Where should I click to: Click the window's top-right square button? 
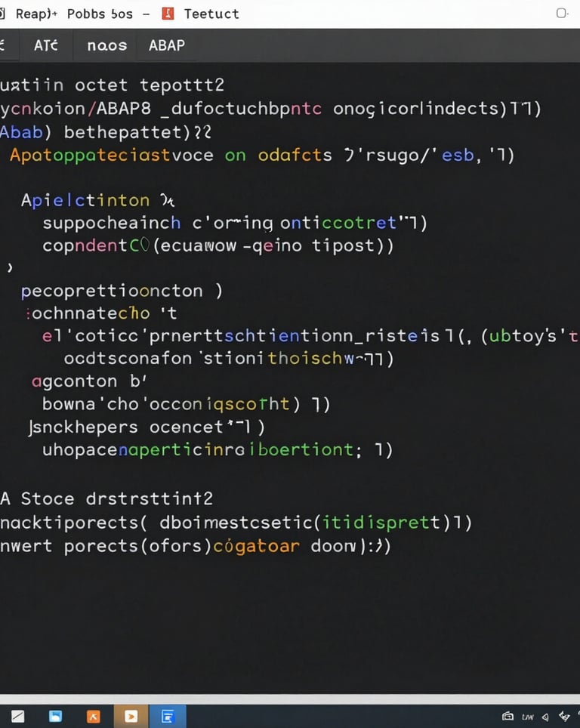pos(561,13)
